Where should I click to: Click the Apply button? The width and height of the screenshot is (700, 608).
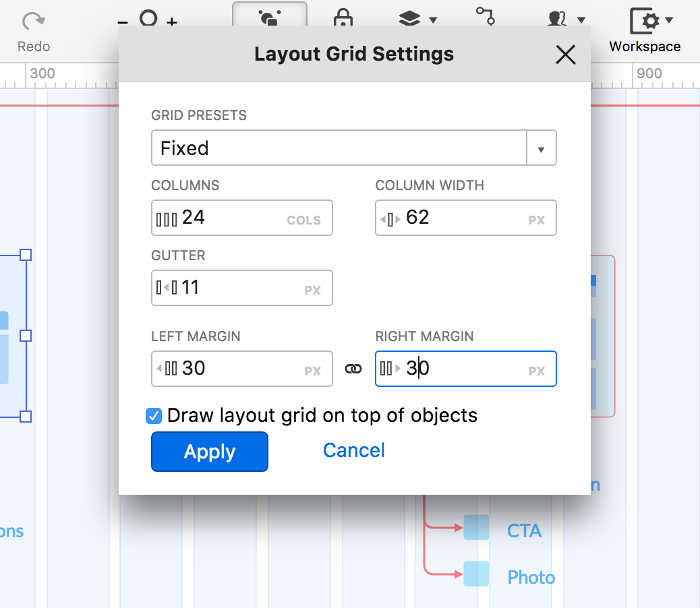[x=209, y=452]
